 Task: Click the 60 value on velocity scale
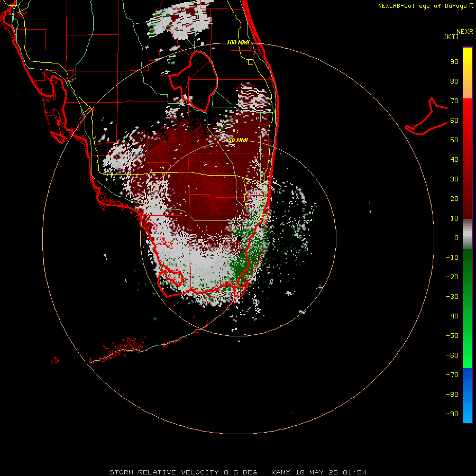point(454,121)
